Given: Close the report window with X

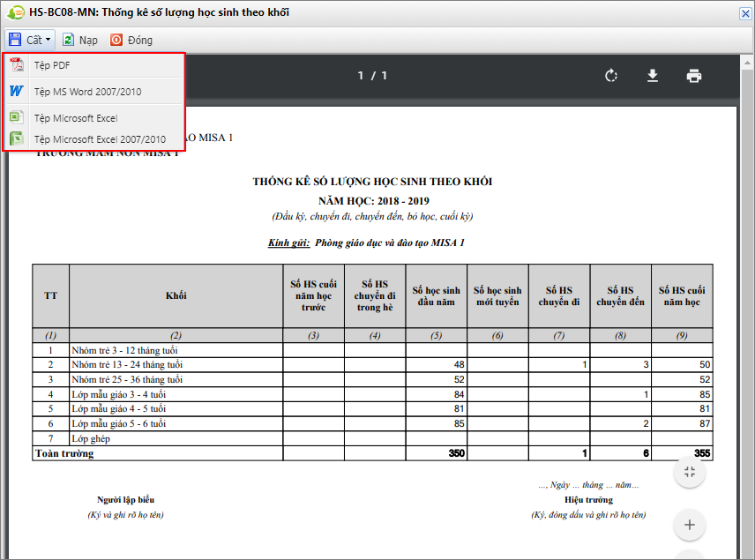Looking at the screenshot, I should pyautogui.click(x=744, y=13).
